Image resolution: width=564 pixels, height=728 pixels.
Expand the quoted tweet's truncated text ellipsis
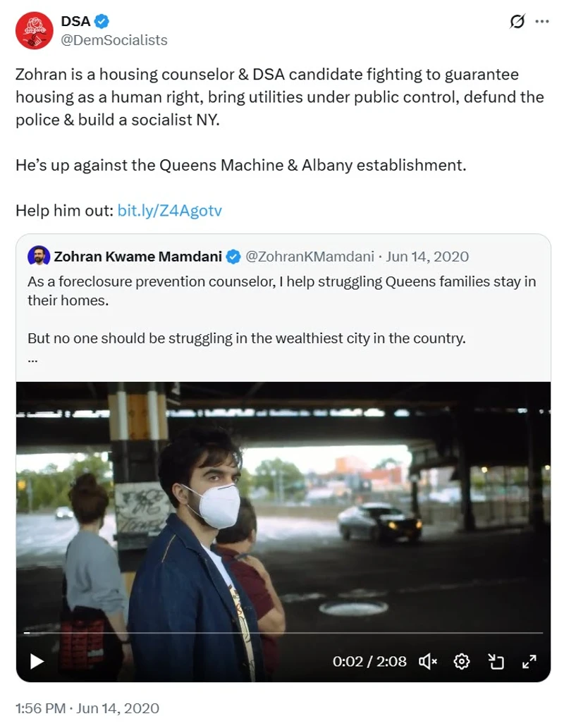32,358
